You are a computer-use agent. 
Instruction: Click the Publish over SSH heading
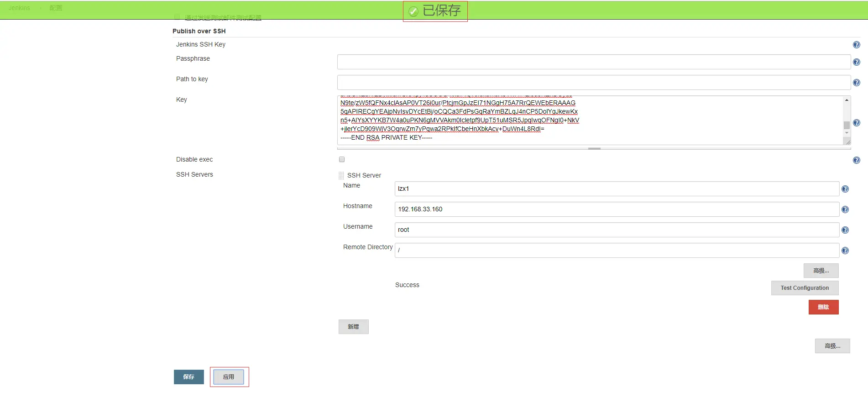click(199, 31)
